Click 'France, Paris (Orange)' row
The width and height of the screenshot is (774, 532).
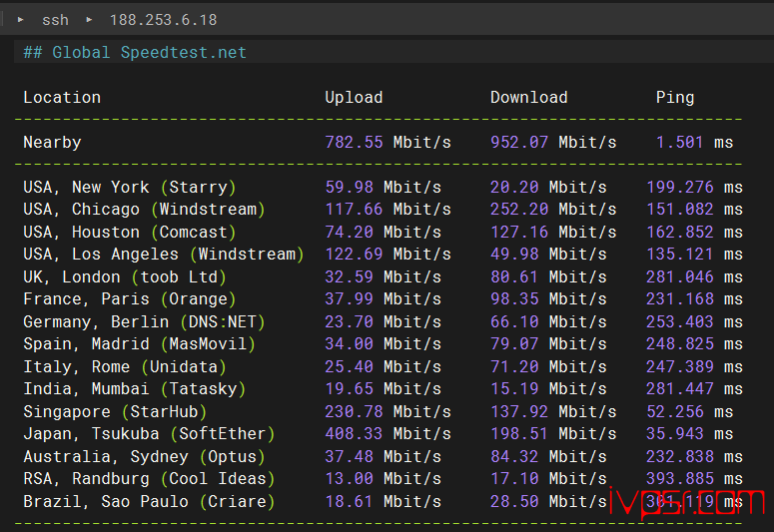pos(130,299)
